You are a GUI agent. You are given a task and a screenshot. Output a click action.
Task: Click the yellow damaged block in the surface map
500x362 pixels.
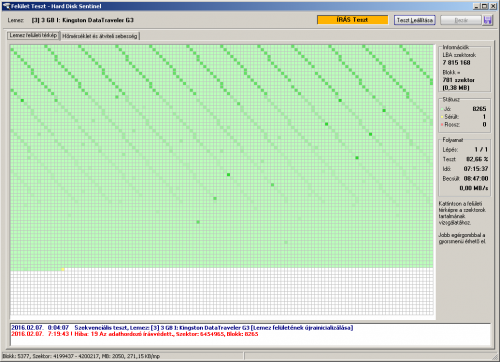(63, 269)
